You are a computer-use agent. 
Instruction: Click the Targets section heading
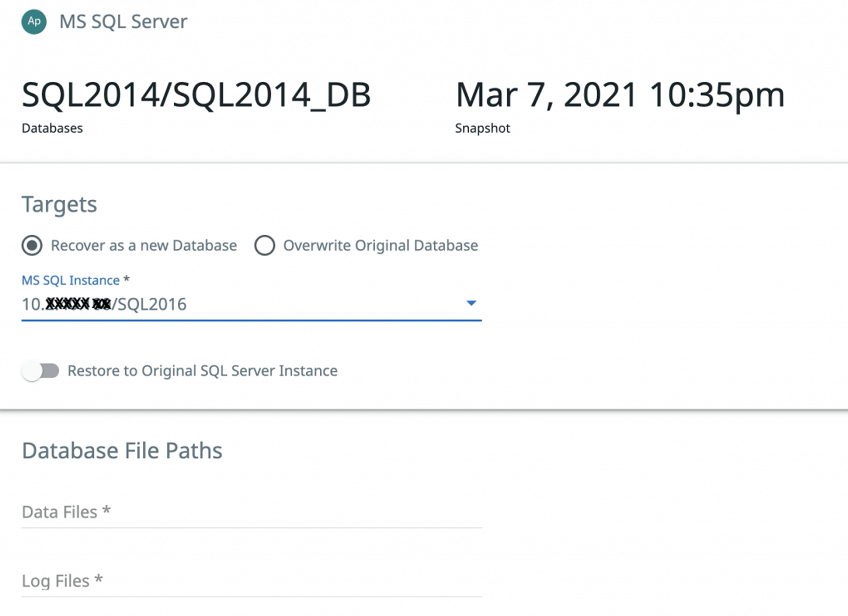[59, 204]
